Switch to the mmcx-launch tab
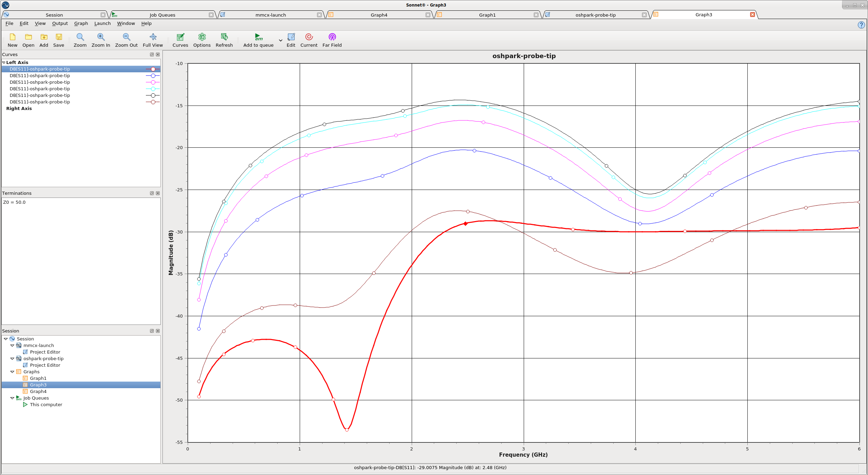 click(x=270, y=15)
